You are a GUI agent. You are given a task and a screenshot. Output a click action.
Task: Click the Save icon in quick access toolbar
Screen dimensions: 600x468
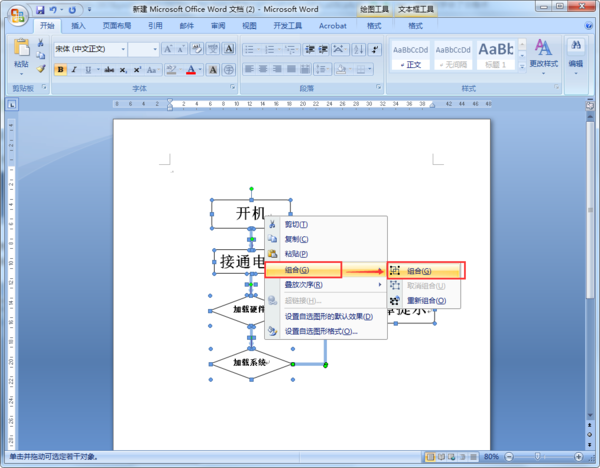coord(40,10)
